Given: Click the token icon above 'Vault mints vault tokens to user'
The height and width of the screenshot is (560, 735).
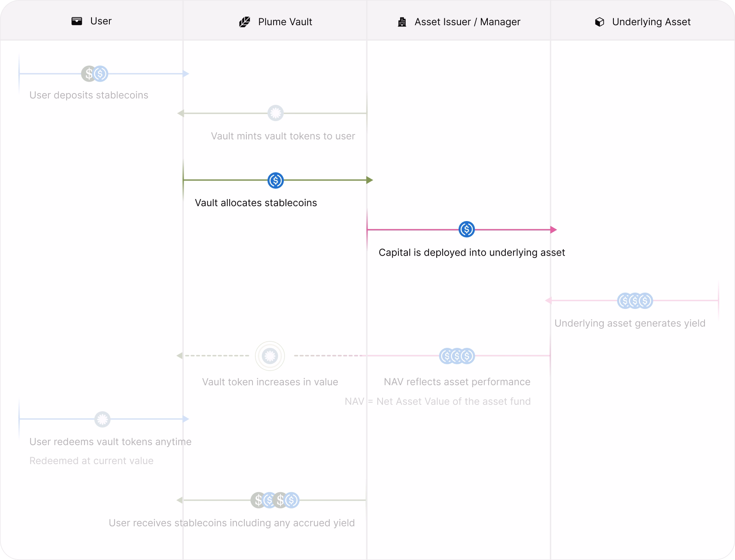Looking at the screenshot, I should point(276,113).
